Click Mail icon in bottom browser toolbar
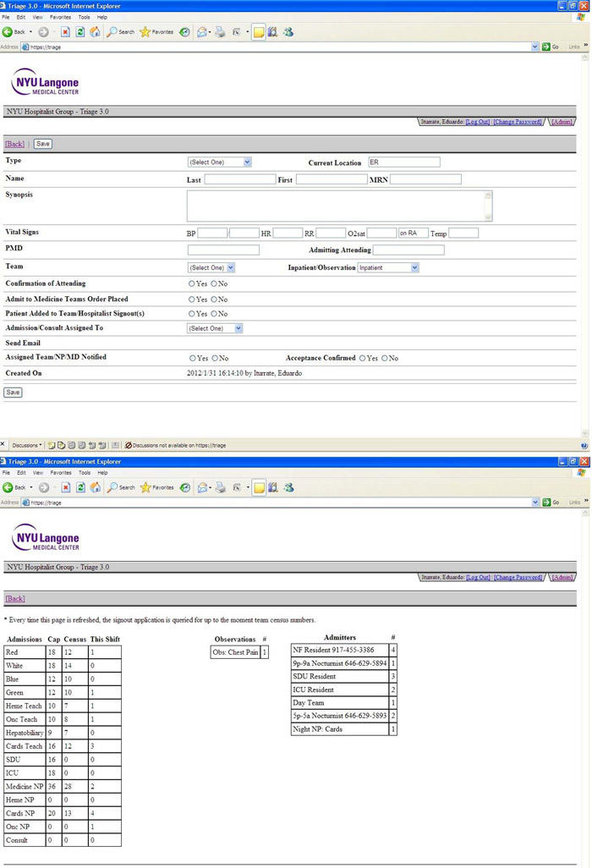 [202, 487]
